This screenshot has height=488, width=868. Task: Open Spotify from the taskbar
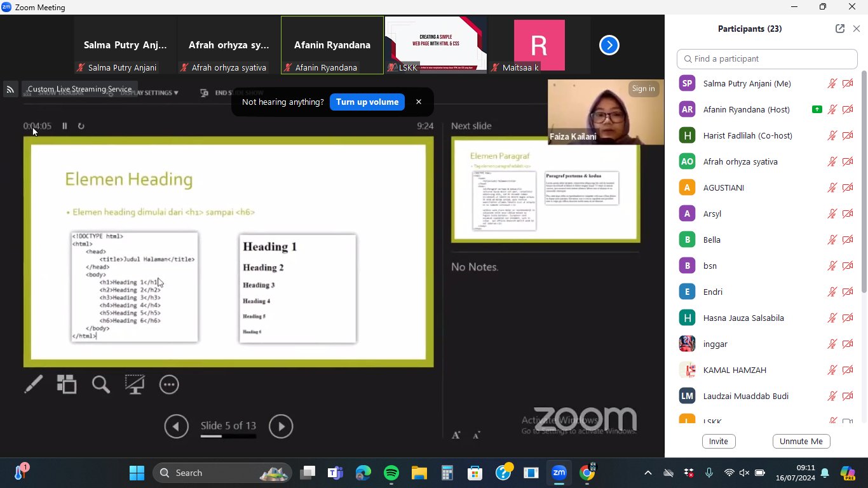click(391, 473)
